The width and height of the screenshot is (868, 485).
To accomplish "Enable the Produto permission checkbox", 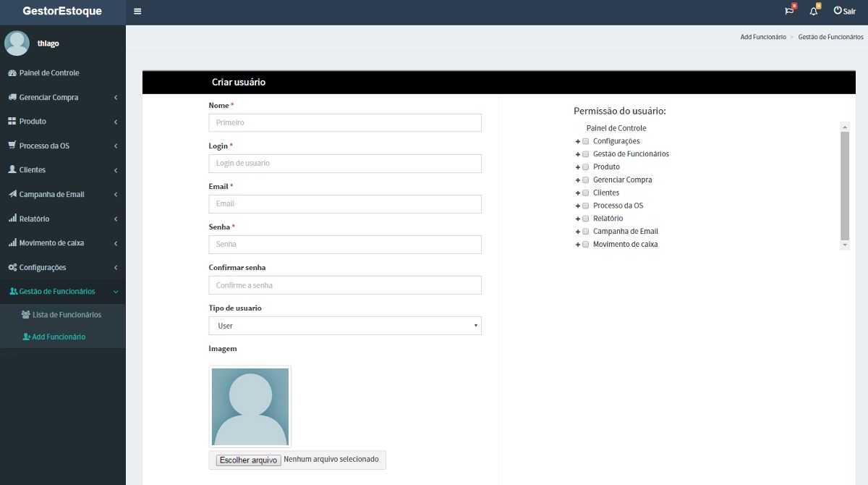I will tap(585, 166).
